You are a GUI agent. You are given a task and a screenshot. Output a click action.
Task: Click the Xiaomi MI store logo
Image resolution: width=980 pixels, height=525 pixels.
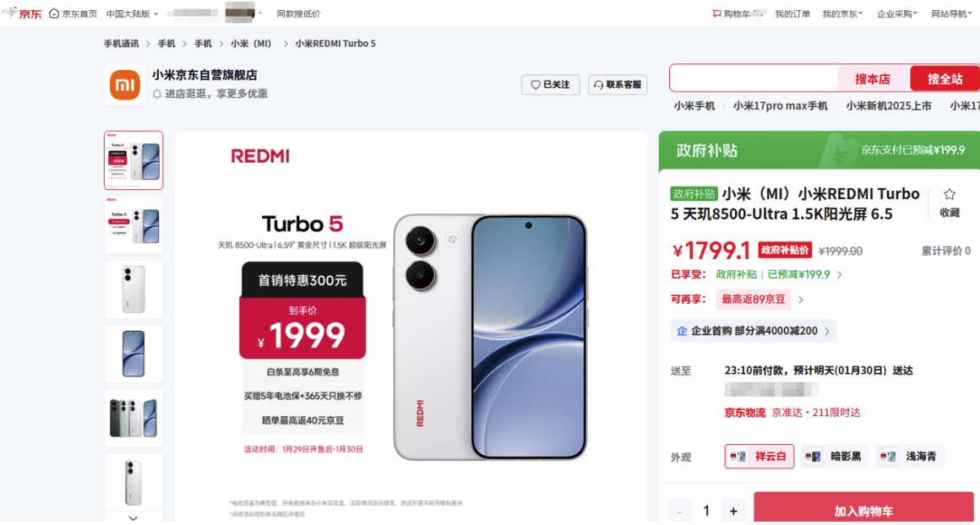[125, 85]
